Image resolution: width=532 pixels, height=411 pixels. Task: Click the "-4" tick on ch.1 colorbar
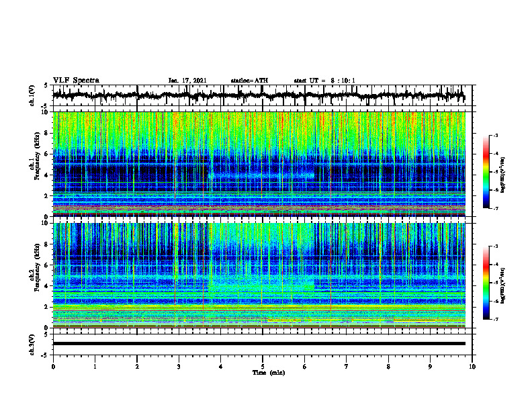point(496,154)
